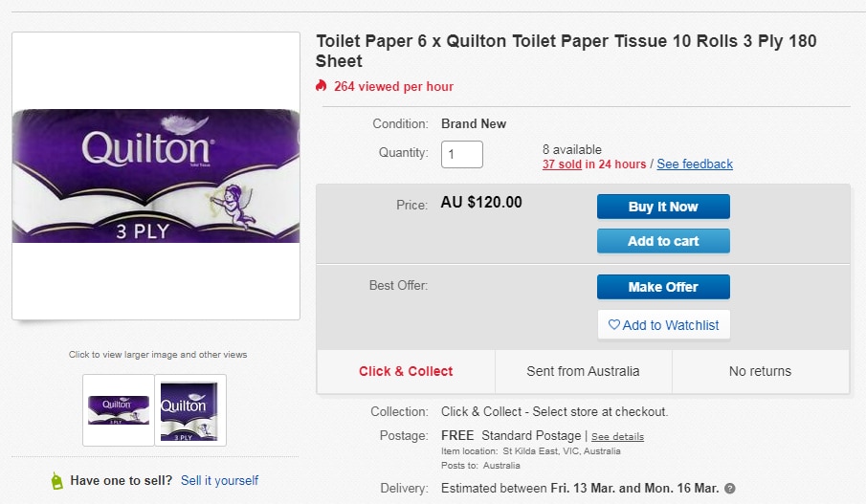Hit the Add to cart button
This screenshot has height=504, width=866.
[663, 241]
